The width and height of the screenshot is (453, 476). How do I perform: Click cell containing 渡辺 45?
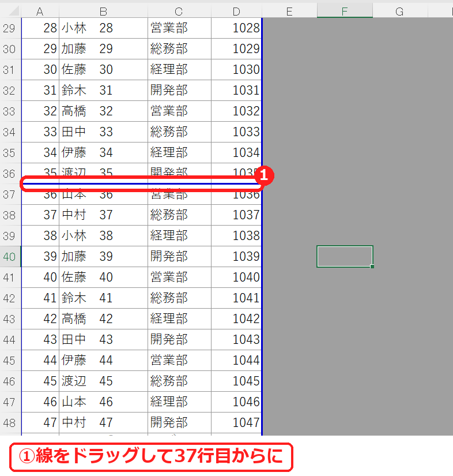pyautogui.click(x=103, y=381)
